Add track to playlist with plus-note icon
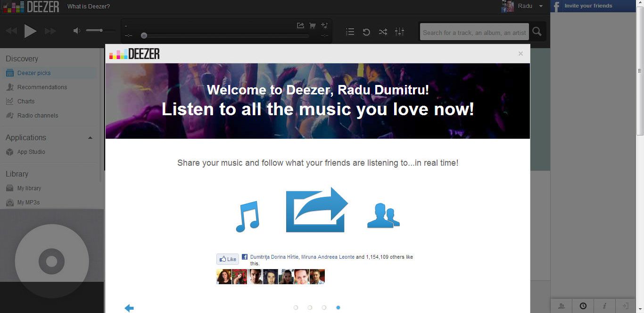This screenshot has height=313, width=644. tap(324, 25)
